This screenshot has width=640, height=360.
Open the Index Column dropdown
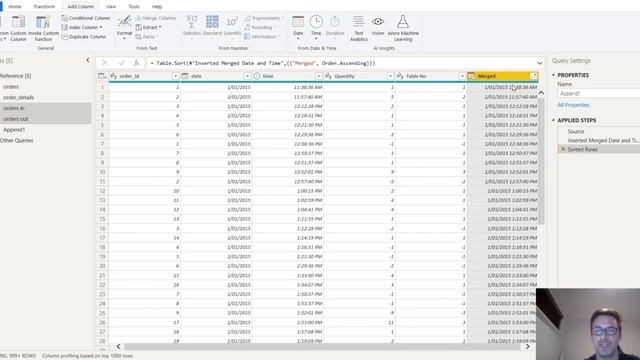pyautogui.click(x=82, y=27)
